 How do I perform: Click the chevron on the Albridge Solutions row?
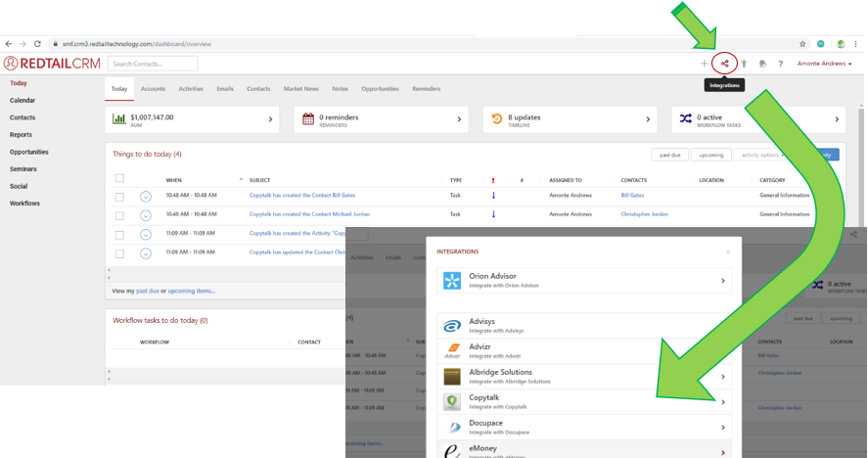pos(723,377)
